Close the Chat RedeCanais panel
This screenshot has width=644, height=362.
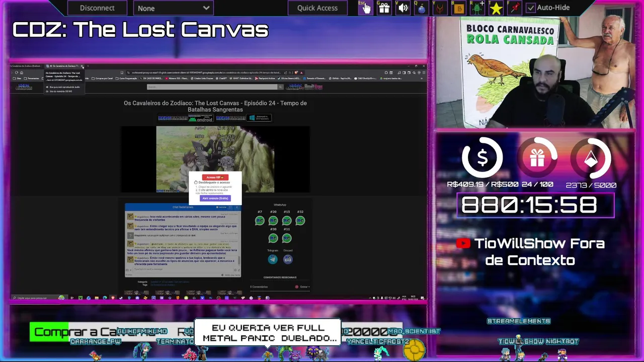pos(237,207)
